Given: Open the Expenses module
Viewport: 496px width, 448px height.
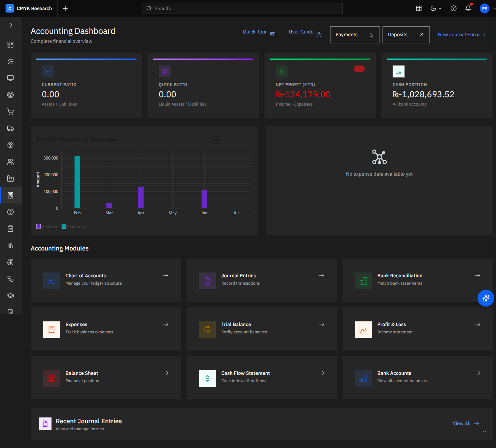Looking at the screenshot, I should click(x=106, y=329).
